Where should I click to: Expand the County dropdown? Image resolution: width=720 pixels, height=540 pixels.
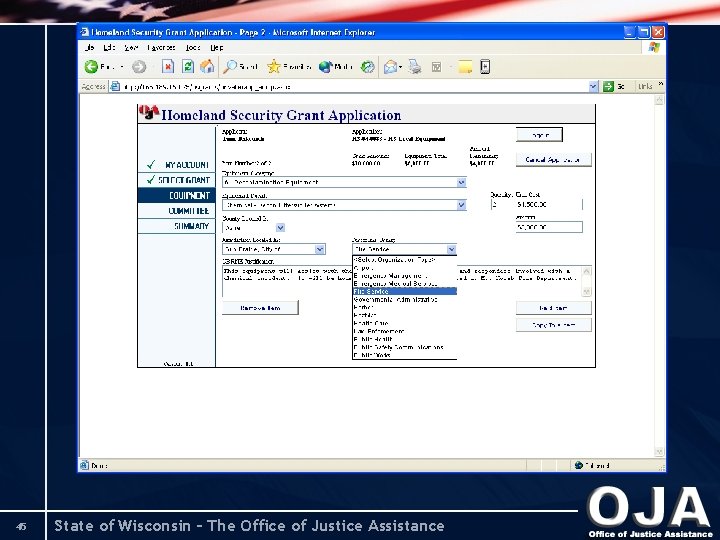coord(280,227)
